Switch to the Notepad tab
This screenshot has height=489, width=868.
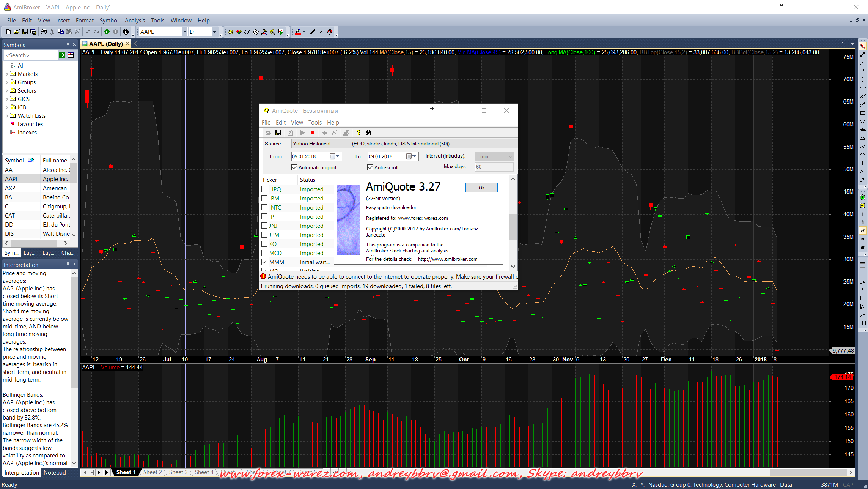55,473
